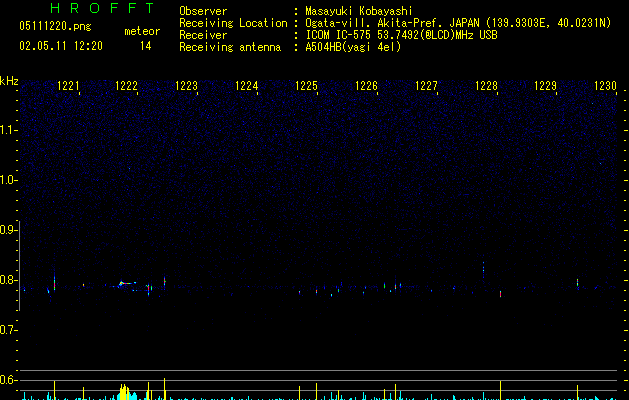This screenshot has width=629, height=400.
Task: Click the Receiving Location label
Action: pos(233,23)
